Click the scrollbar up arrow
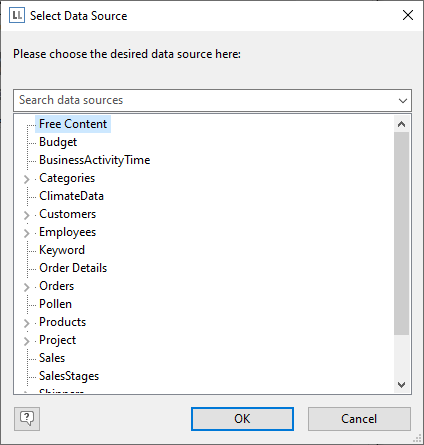424x445 pixels. click(x=402, y=124)
